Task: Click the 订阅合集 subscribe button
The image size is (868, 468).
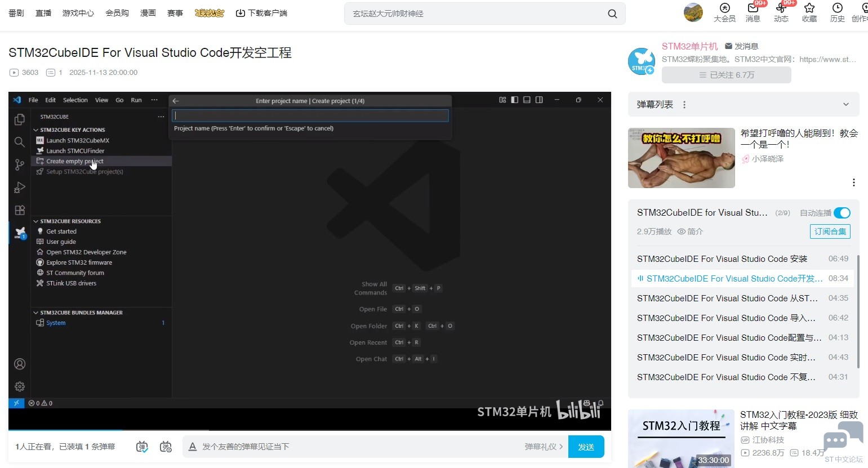Action: [x=830, y=231]
